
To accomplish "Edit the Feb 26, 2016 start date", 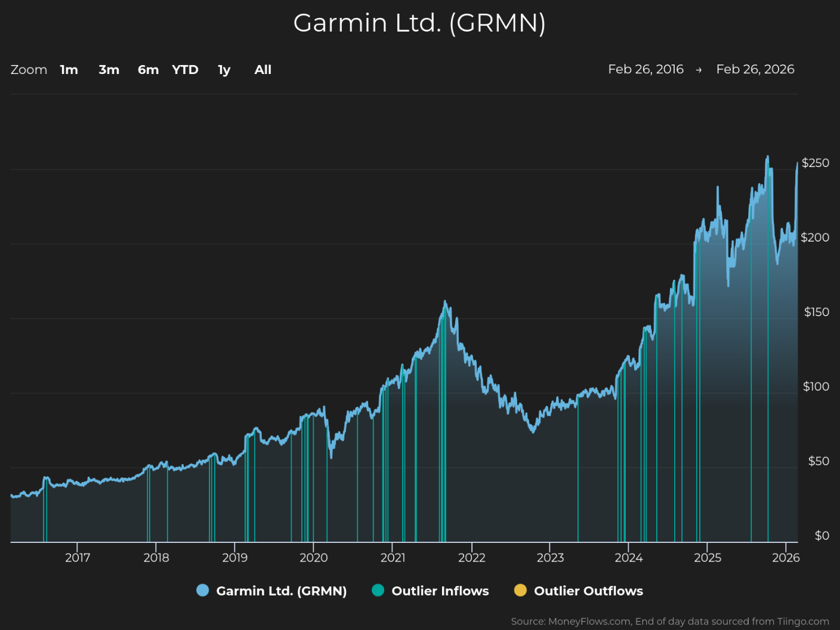I will click(x=646, y=69).
